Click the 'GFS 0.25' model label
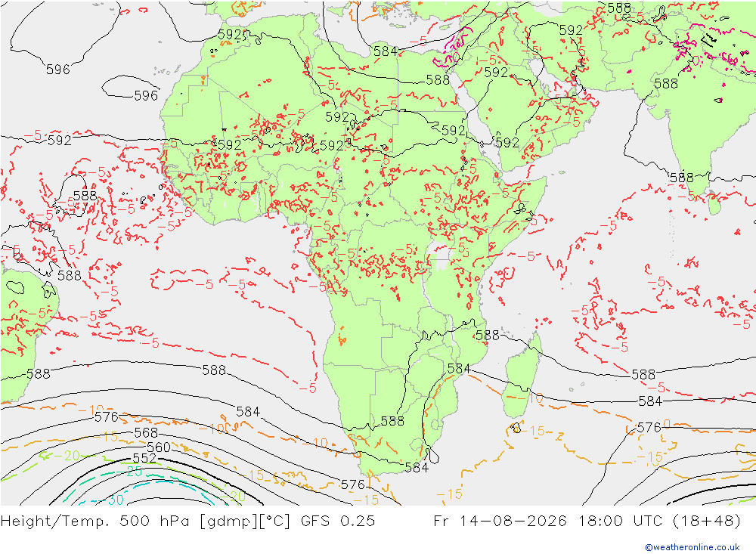756x554 pixels. pyautogui.click(x=337, y=521)
